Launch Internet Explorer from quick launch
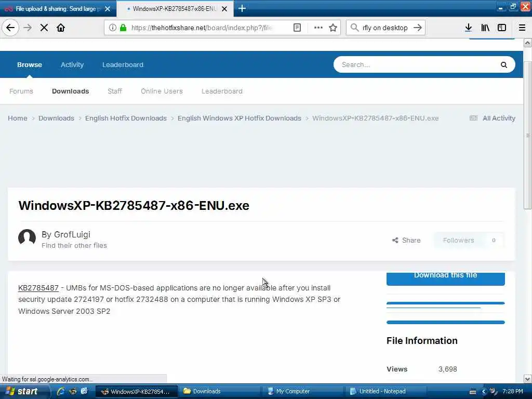 pyautogui.click(x=61, y=391)
